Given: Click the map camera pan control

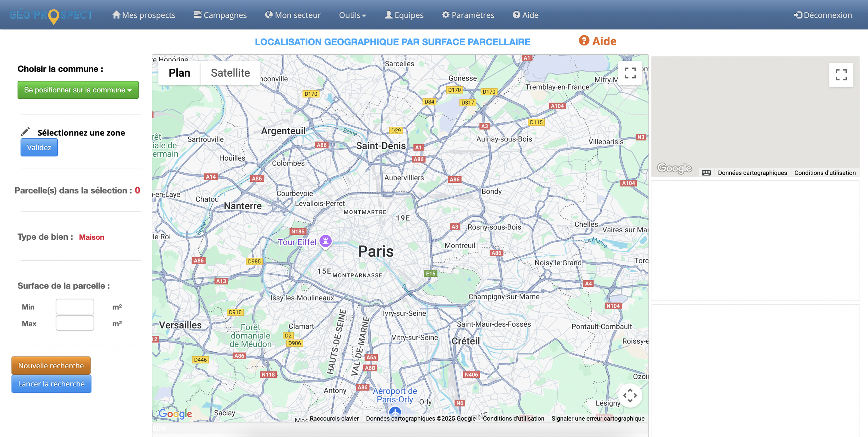Looking at the screenshot, I should [630, 395].
